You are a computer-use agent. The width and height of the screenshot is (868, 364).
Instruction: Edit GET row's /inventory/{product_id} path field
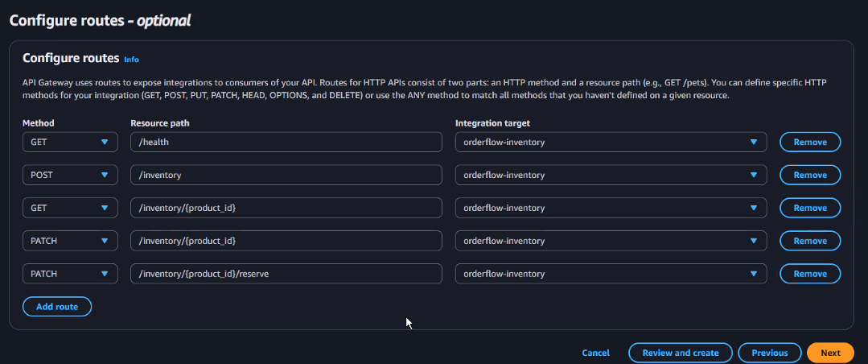[286, 208]
